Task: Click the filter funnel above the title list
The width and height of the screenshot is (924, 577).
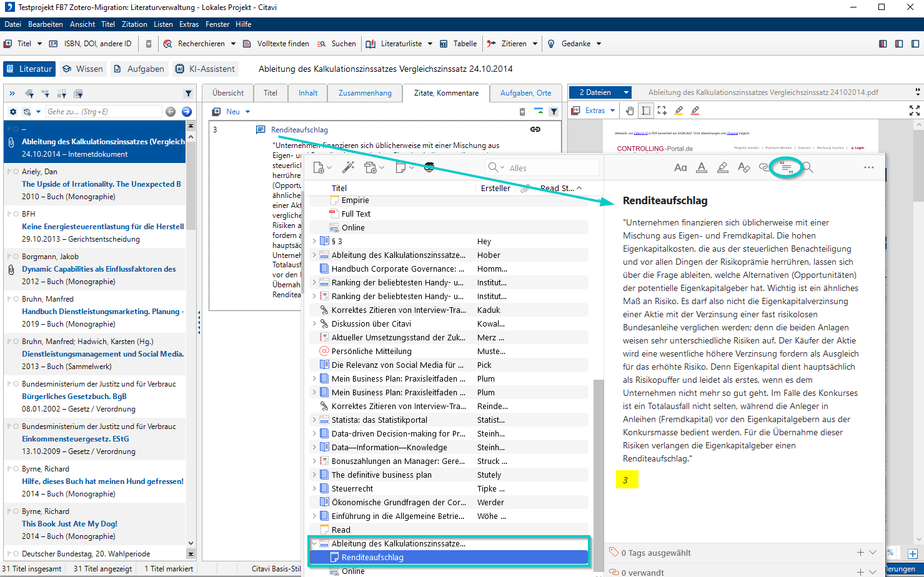Action: click(188, 94)
